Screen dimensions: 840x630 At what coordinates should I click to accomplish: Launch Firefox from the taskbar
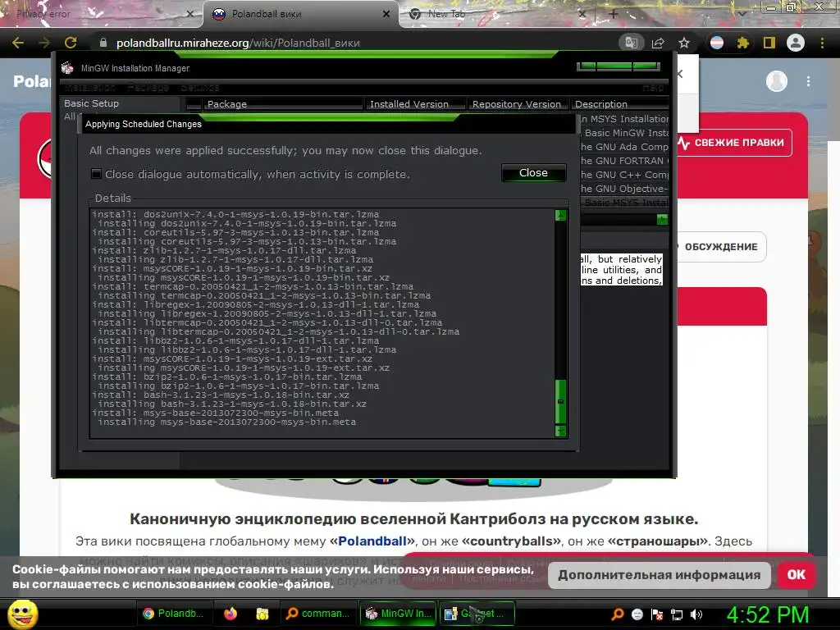point(231,614)
